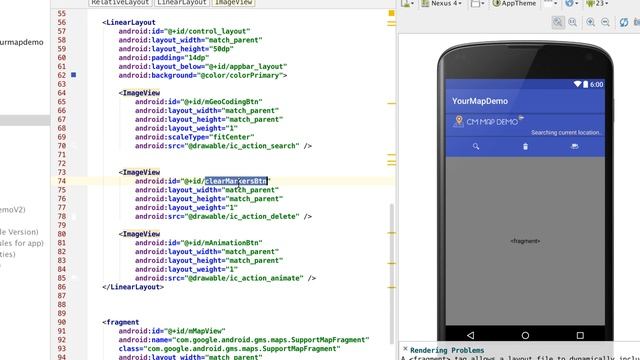Image resolution: width=640 pixels, height=360 pixels.
Task: Click the scaleType fitCenter attribute
Action: click(x=195, y=137)
